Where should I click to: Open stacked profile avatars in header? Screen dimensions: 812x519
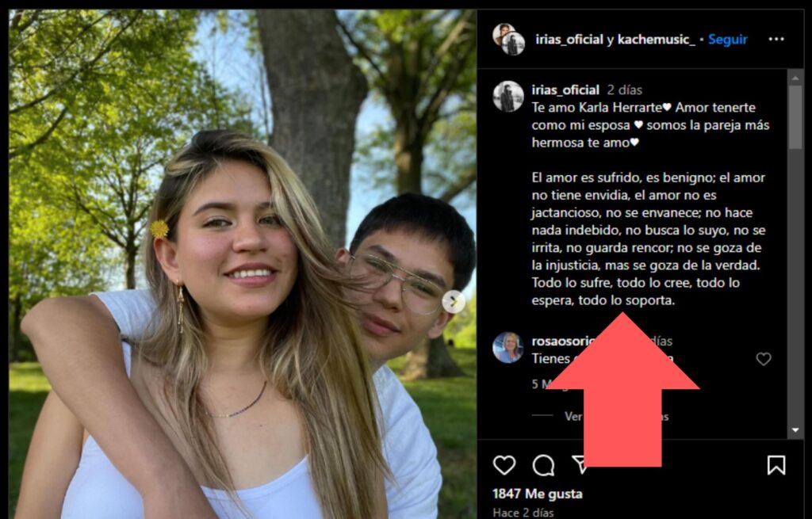pyautogui.click(x=508, y=40)
